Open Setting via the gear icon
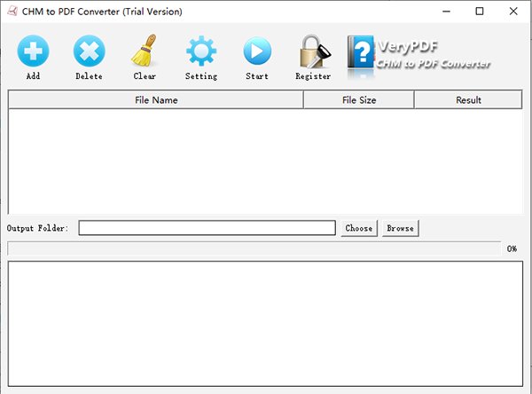This screenshot has width=532, height=394. coord(200,51)
